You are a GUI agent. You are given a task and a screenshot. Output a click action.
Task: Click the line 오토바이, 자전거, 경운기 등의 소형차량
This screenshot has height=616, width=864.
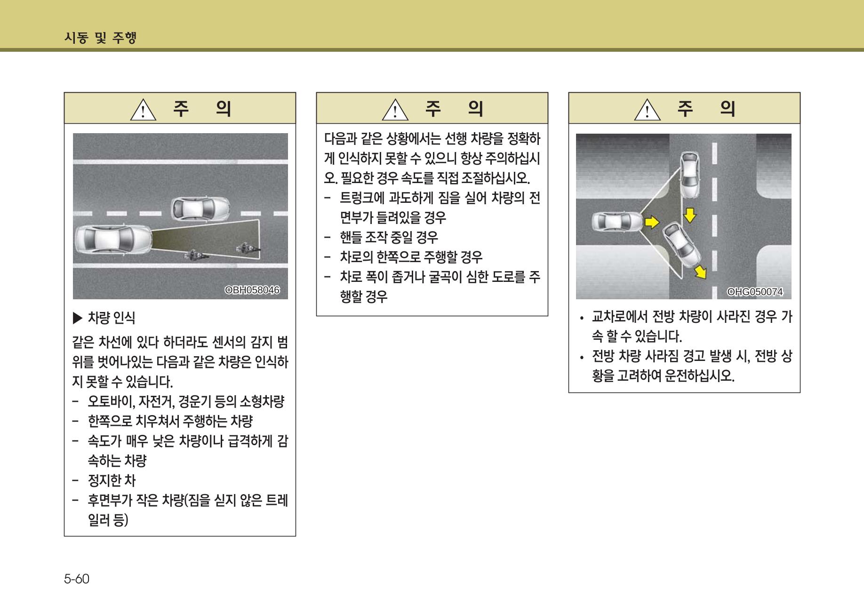click(x=186, y=402)
